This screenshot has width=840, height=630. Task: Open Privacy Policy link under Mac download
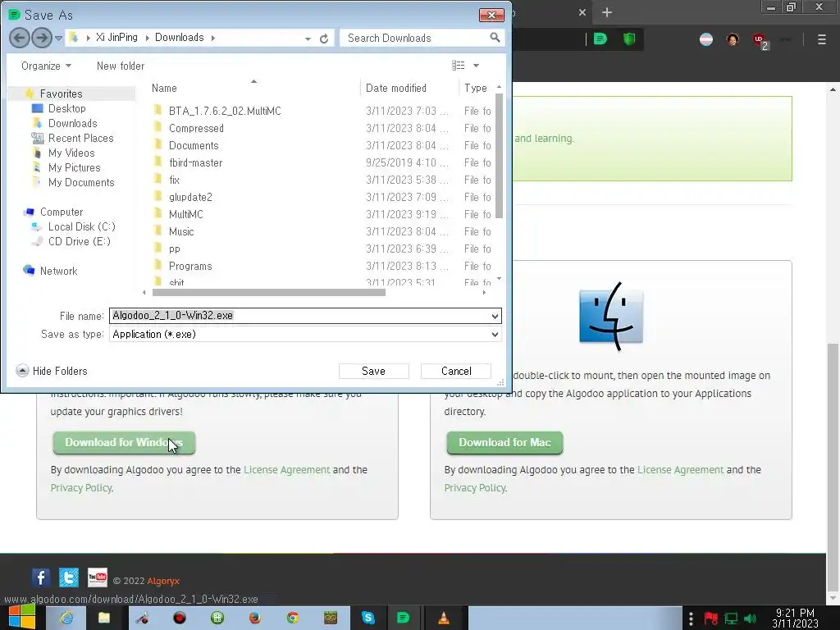pos(475,488)
